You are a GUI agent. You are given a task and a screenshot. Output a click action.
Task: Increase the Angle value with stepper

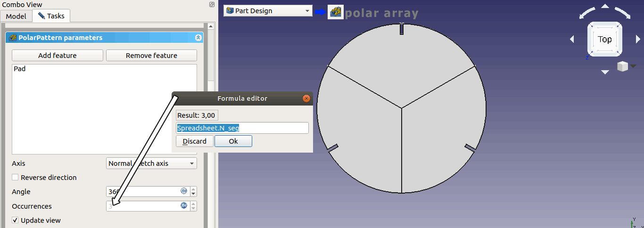pos(193,189)
